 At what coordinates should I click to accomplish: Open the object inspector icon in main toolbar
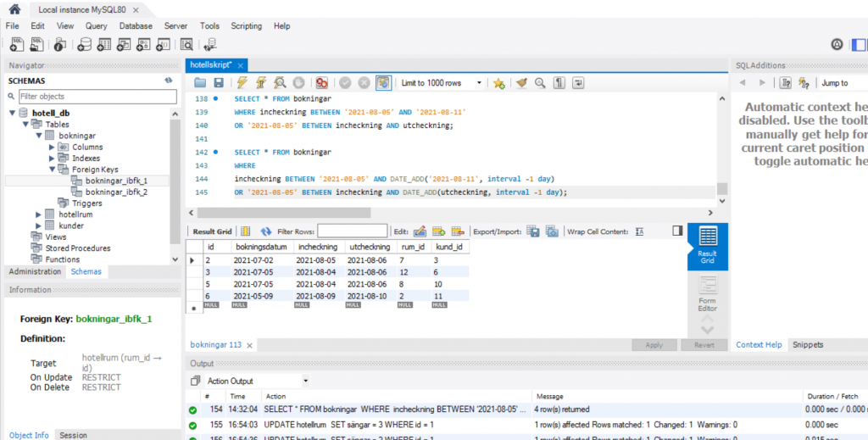click(60, 44)
